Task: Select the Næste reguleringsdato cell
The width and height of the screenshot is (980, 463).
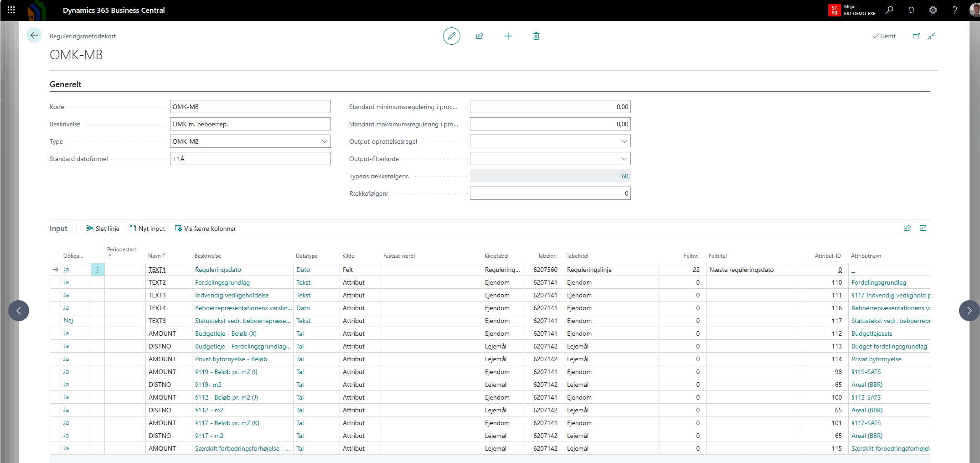Action: [754, 270]
